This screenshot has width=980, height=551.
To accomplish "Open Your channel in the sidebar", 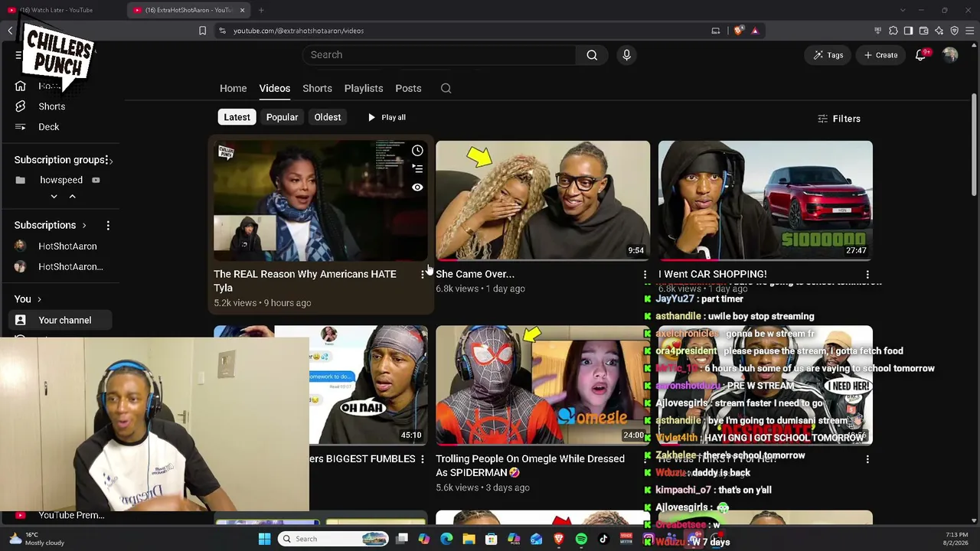I will pyautogui.click(x=60, y=321).
